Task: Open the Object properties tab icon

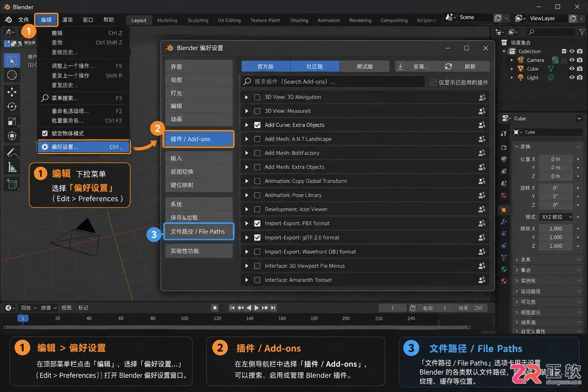Action: [504, 210]
